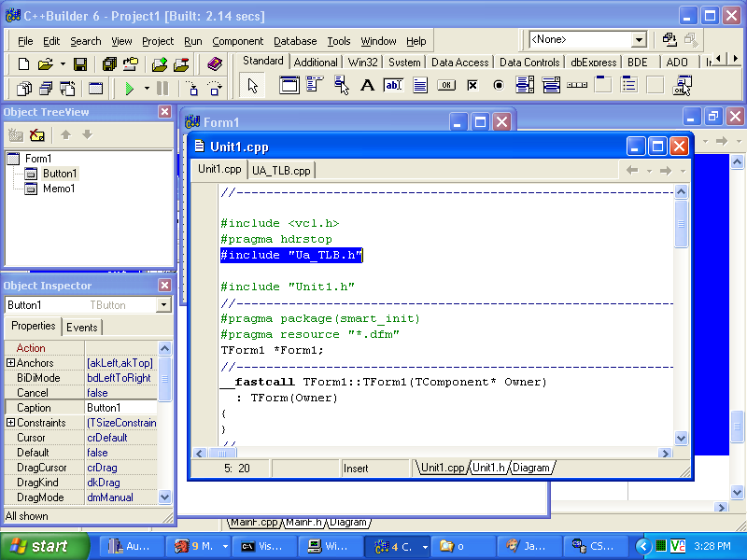
Task: Expand the Anchors property
Action: pyautogui.click(x=10, y=363)
